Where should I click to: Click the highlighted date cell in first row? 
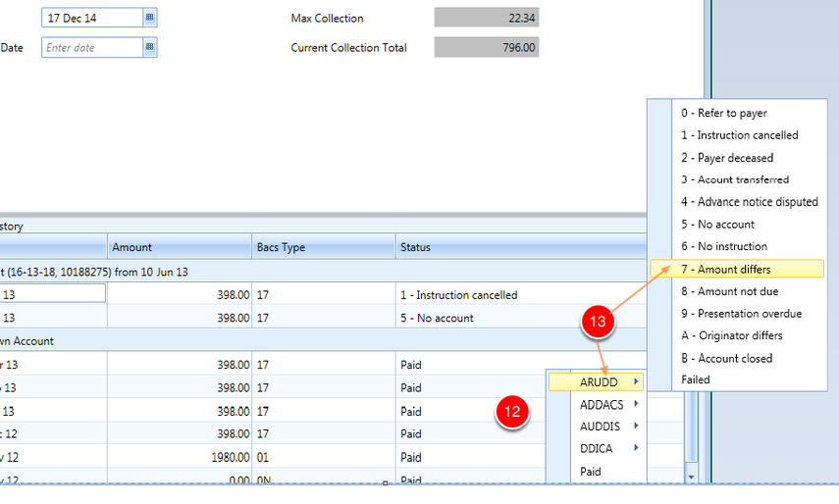pos(52,293)
